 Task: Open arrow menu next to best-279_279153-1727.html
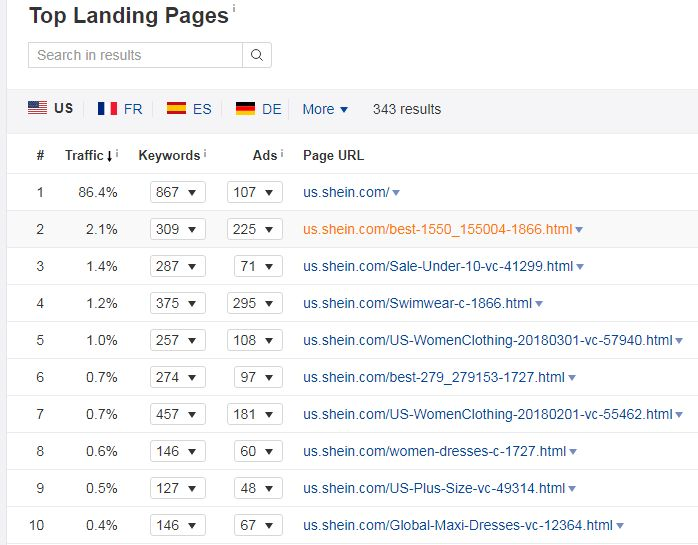point(572,378)
